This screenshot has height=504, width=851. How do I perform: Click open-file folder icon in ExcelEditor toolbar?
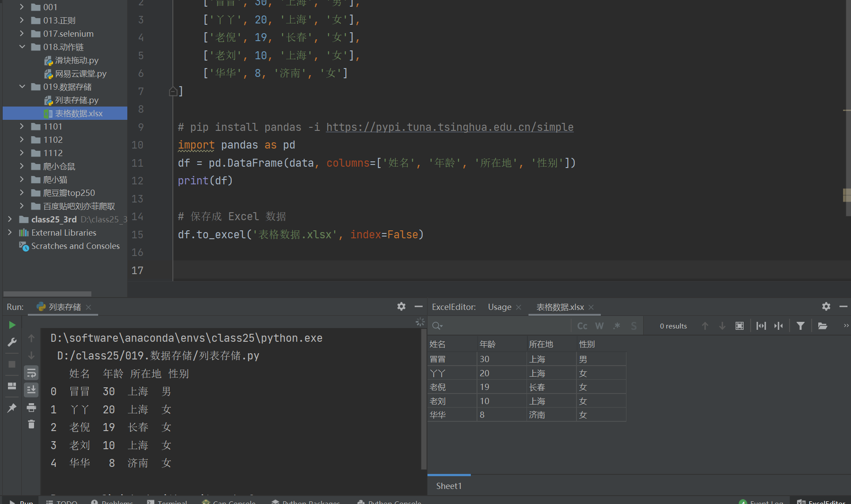pyautogui.click(x=822, y=326)
